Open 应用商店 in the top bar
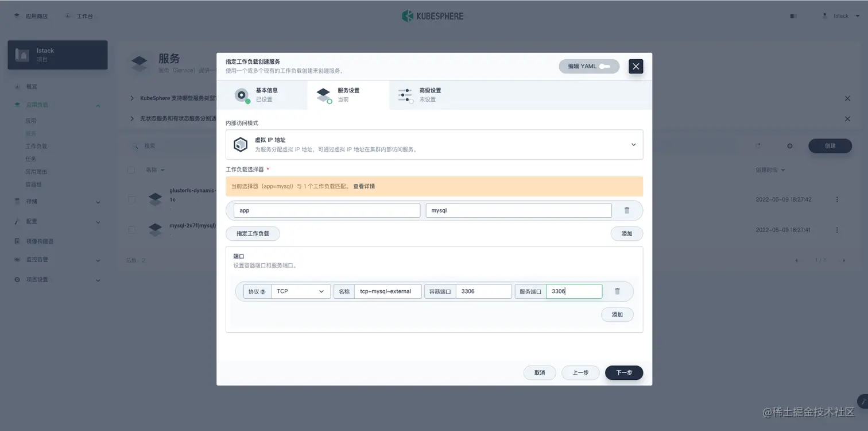Image resolution: width=868 pixels, height=431 pixels. coord(32,16)
